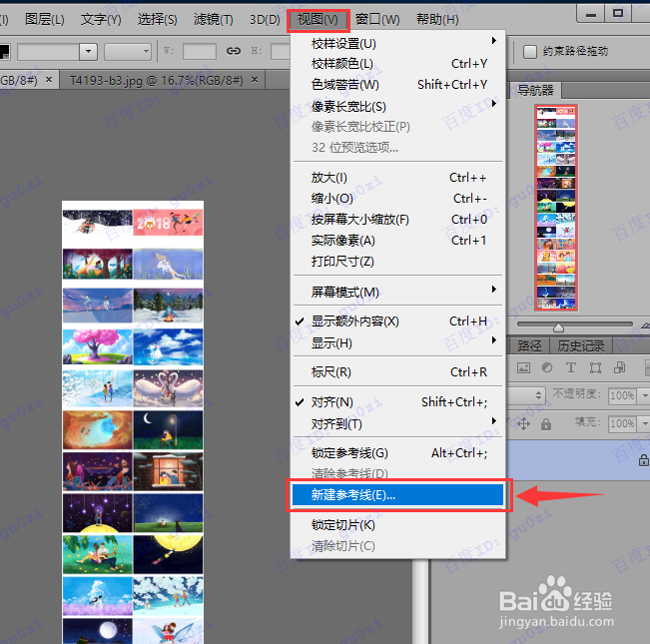The width and height of the screenshot is (650, 644).
Task: Choose 缩小(O) to zoom out
Action: 398,199
